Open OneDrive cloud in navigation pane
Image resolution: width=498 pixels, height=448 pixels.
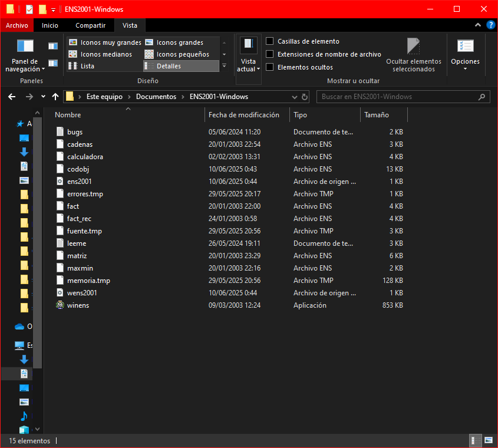pyautogui.click(x=19, y=327)
